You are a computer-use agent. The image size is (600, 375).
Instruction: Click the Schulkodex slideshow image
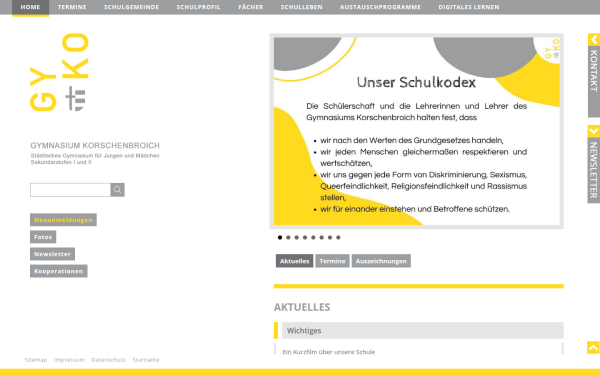pos(417,131)
